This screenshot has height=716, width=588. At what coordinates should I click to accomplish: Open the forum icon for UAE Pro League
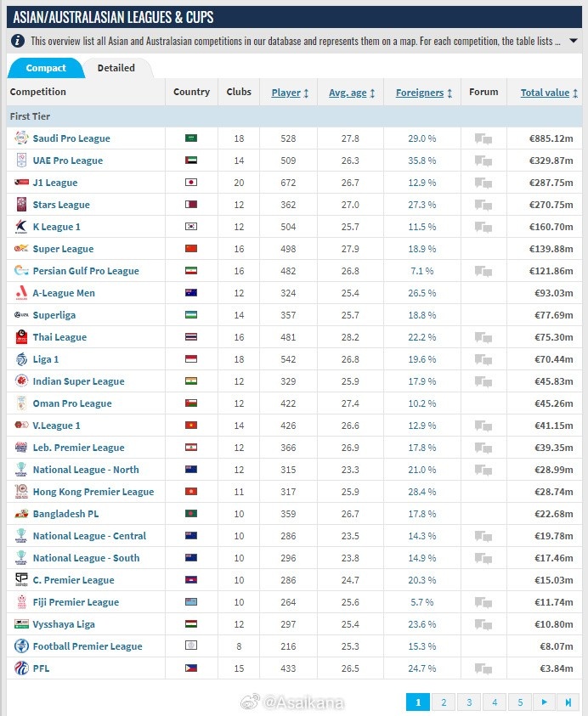[x=483, y=161]
